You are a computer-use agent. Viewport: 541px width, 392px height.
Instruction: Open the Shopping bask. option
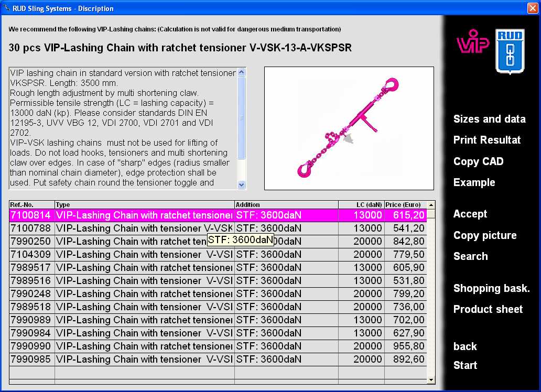pos(491,288)
